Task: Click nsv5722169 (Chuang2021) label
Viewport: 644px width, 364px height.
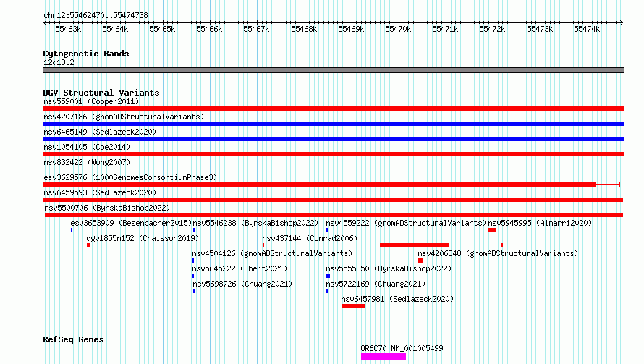Action: click(376, 284)
